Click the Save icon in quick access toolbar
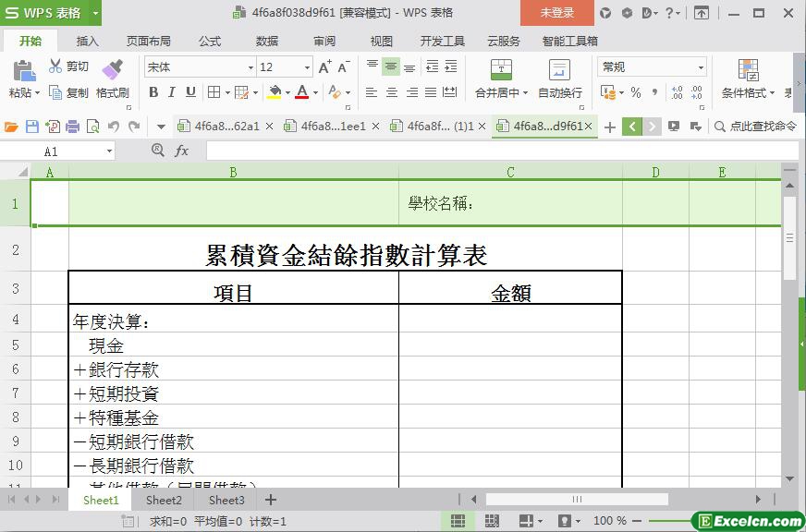This screenshot has width=806, height=532. click(x=32, y=127)
